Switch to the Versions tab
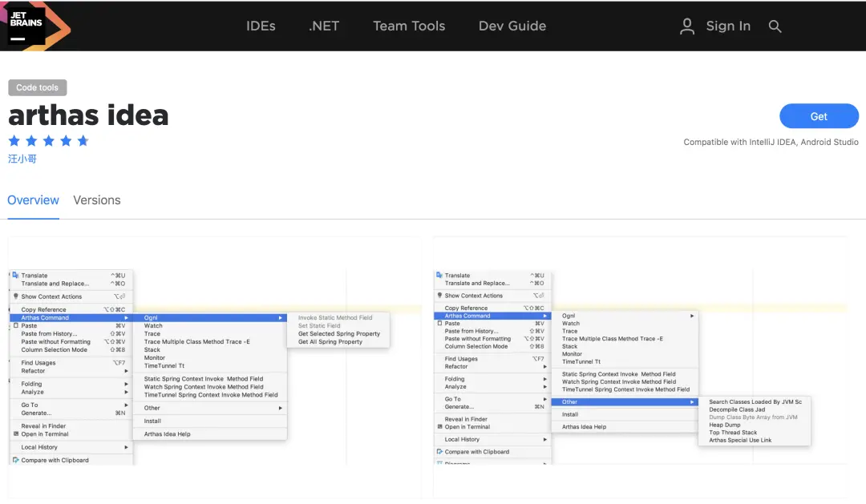866x504 pixels. coord(97,200)
